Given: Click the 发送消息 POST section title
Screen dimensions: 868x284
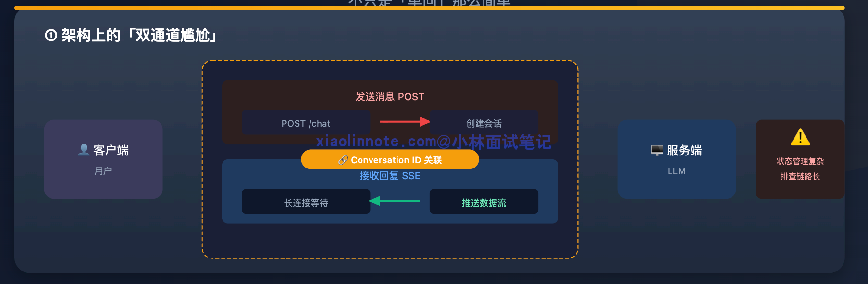Looking at the screenshot, I should click(390, 97).
